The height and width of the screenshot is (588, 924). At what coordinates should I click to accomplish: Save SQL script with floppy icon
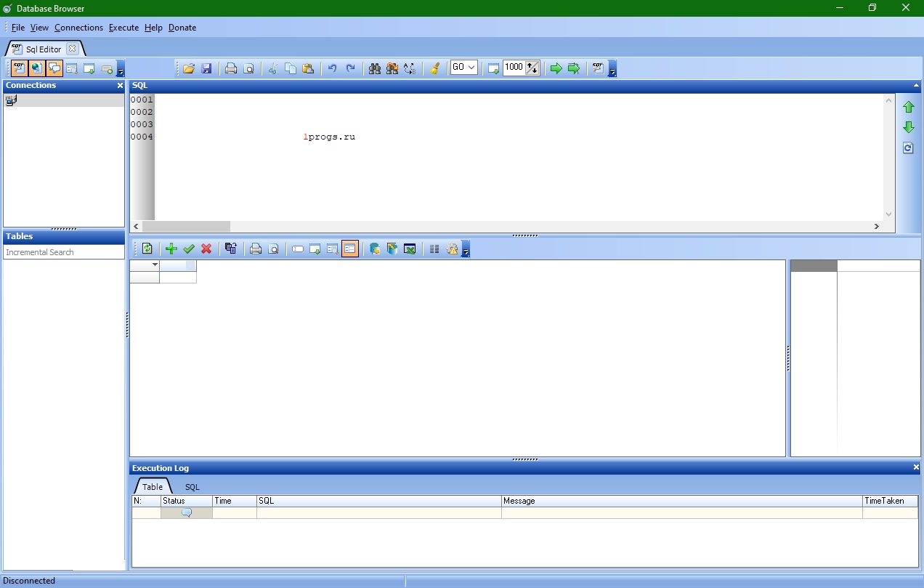[206, 68]
